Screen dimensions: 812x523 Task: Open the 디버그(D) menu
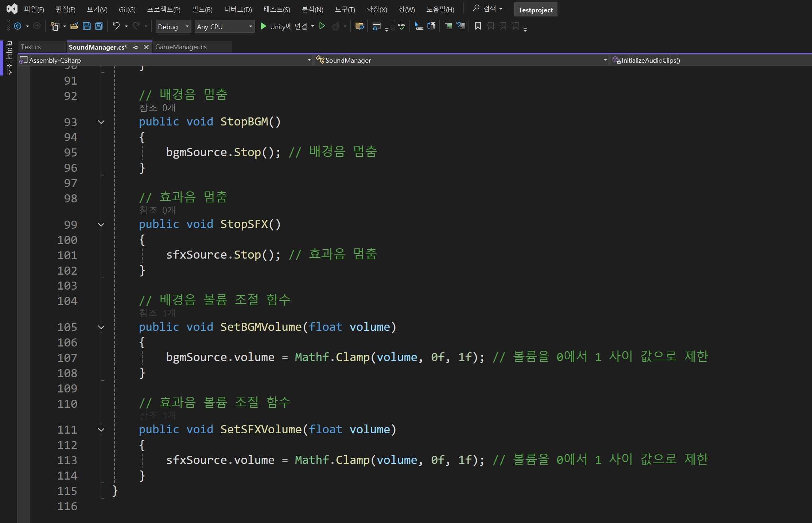point(238,9)
